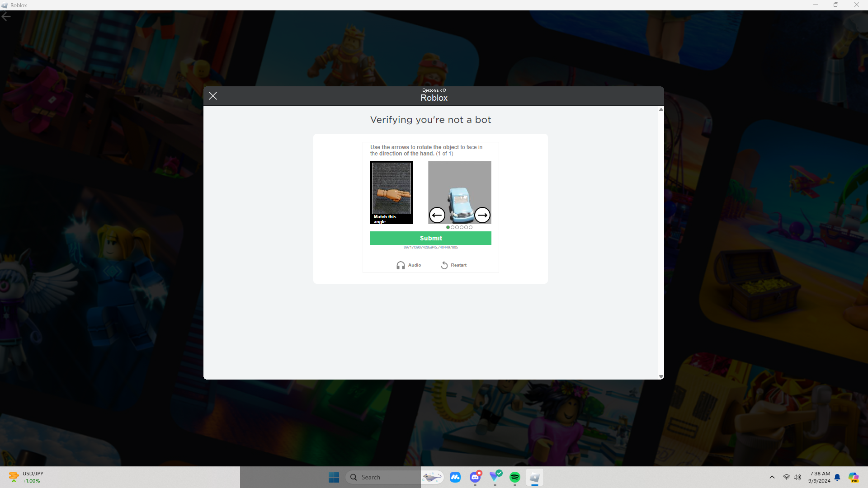
Task: Go back using top-left arrow
Action: point(6,17)
